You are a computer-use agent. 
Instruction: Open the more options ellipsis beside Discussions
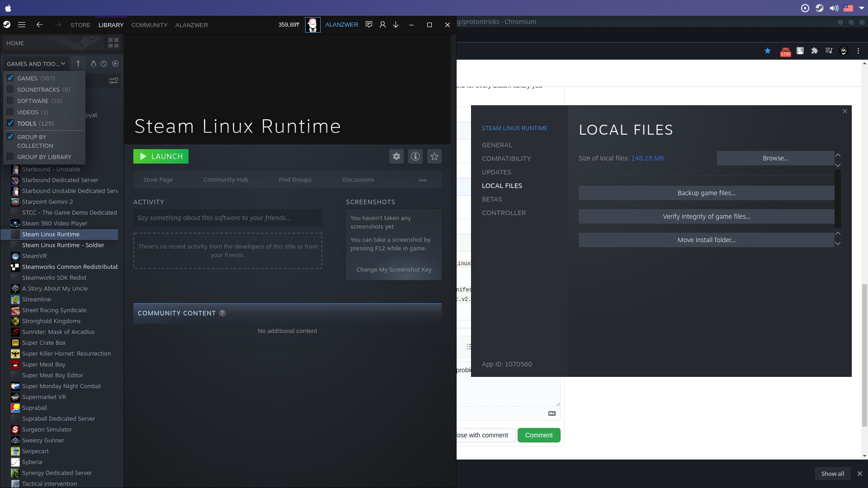pos(422,180)
